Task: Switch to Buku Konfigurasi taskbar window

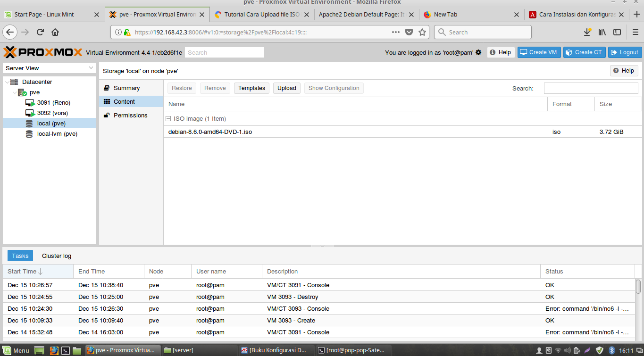Action: point(275,350)
